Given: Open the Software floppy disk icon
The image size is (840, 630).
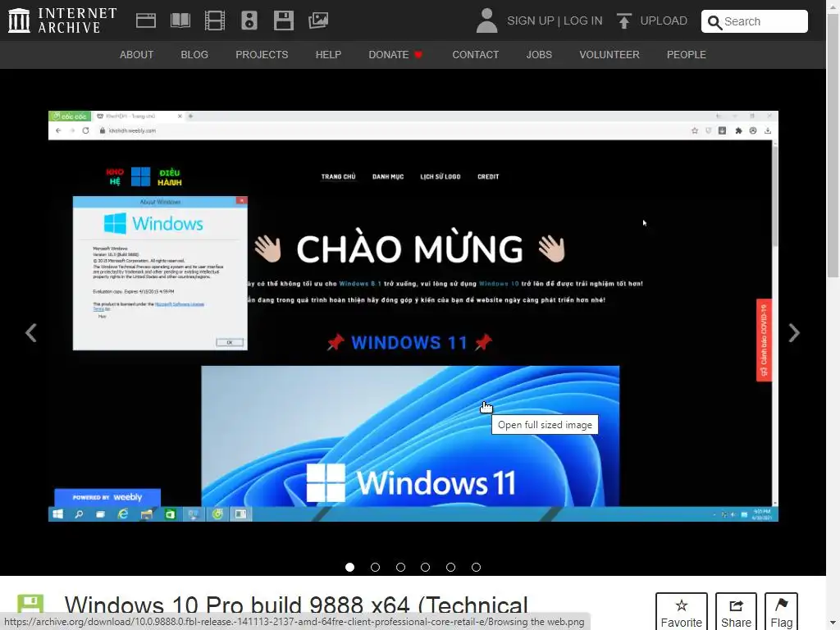Looking at the screenshot, I should [x=283, y=21].
